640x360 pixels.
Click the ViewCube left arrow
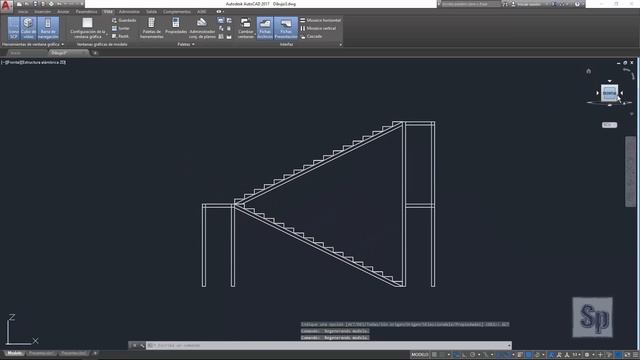point(598,93)
